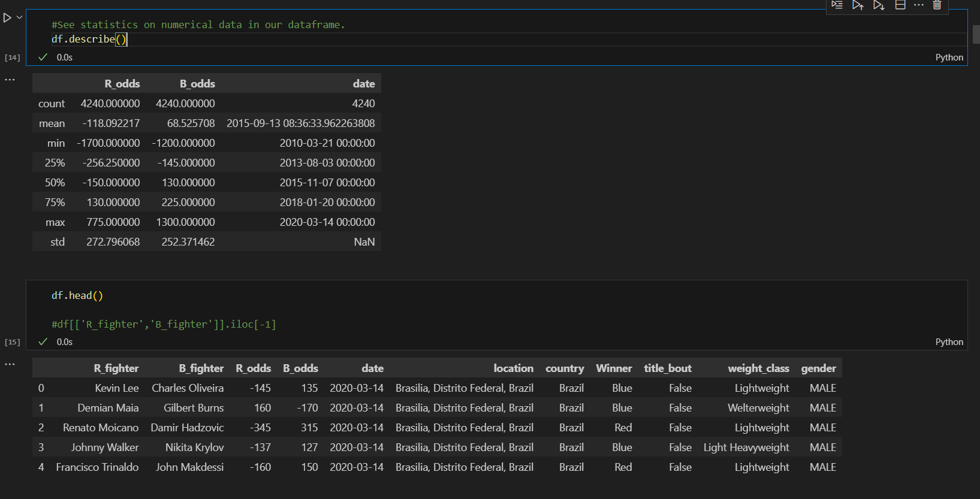Image resolution: width=980 pixels, height=499 pixels.
Task: Delete the cell with trash icon
Action: [937, 5]
